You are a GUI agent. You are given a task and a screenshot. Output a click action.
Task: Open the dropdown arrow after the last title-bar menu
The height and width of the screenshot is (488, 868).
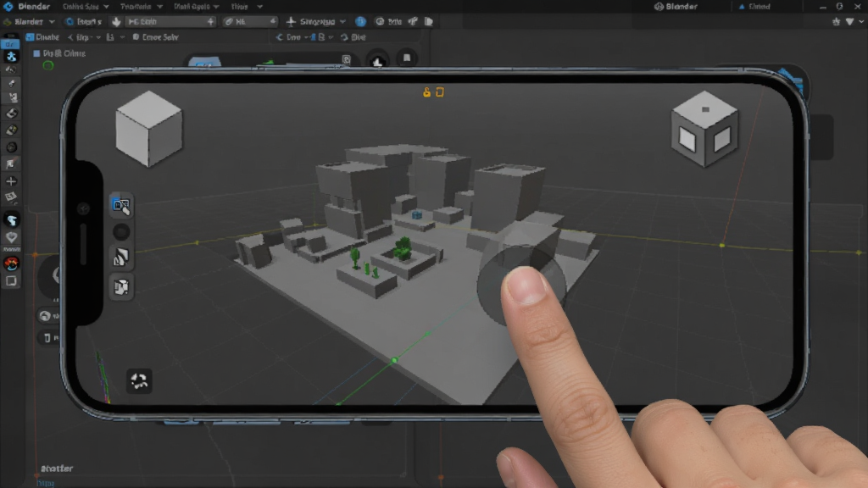point(259,7)
